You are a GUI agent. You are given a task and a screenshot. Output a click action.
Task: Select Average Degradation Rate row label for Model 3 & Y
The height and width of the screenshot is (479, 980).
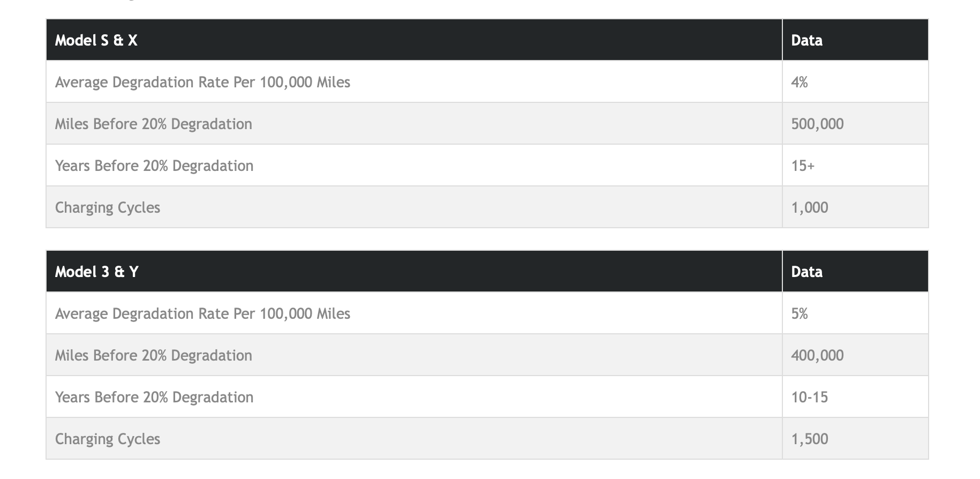pyautogui.click(x=202, y=314)
